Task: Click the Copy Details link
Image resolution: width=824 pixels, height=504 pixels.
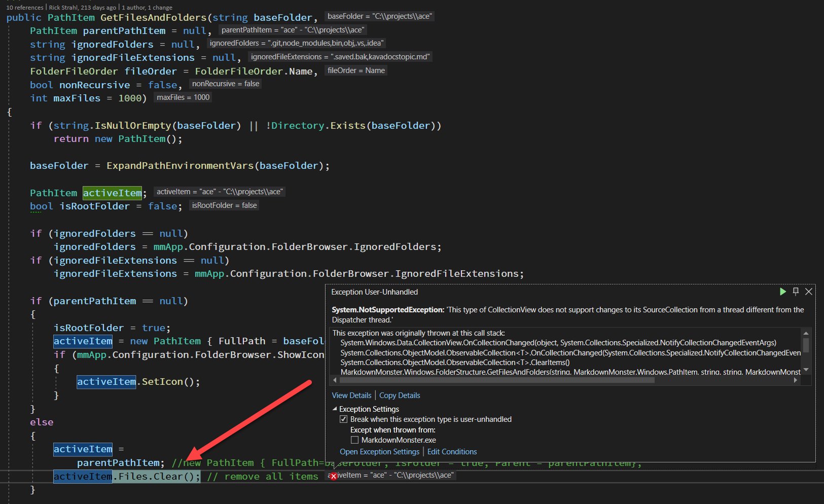Action: 400,395
